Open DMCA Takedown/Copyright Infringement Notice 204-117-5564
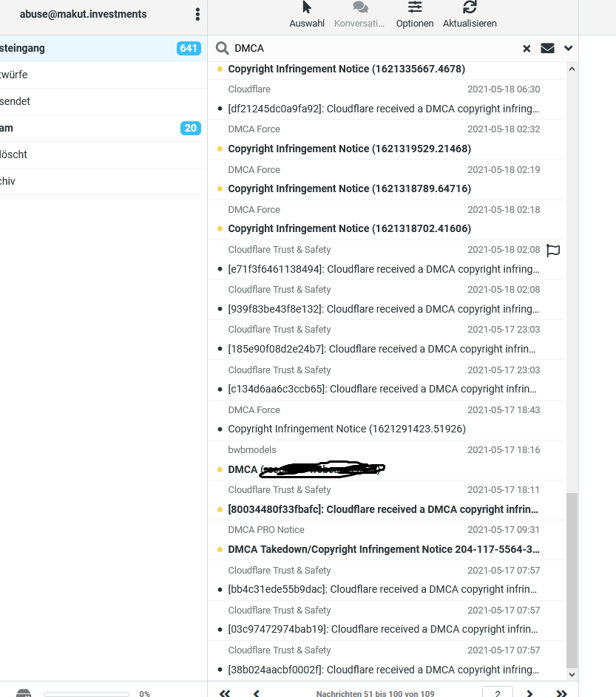The height and width of the screenshot is (697, 616). [387, 540]
